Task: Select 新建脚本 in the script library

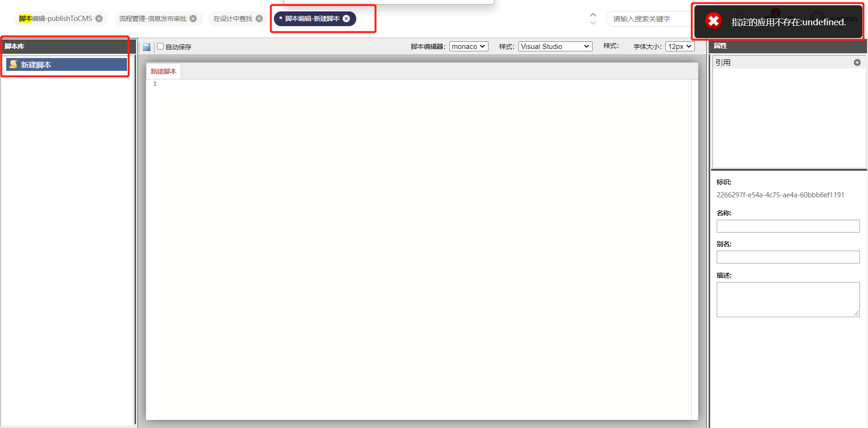Action: 67,65
